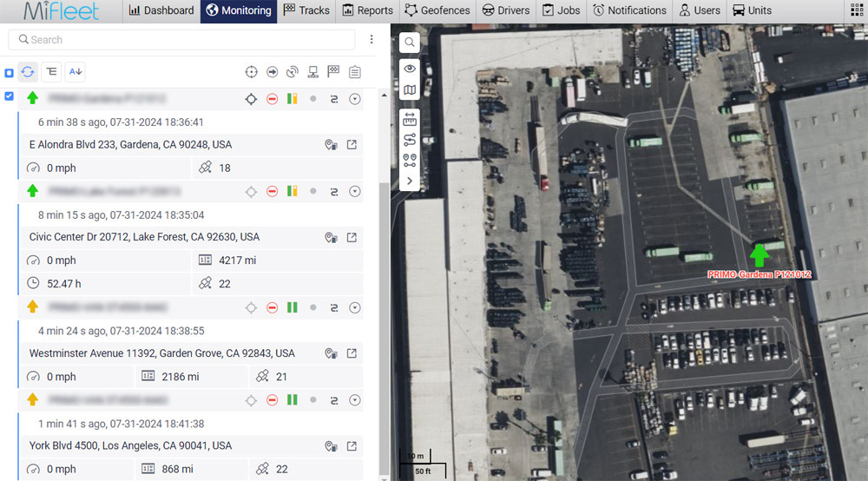
Task: Switch to the Geofences tab
Action: pyautogui.click(x=437, y=10)
